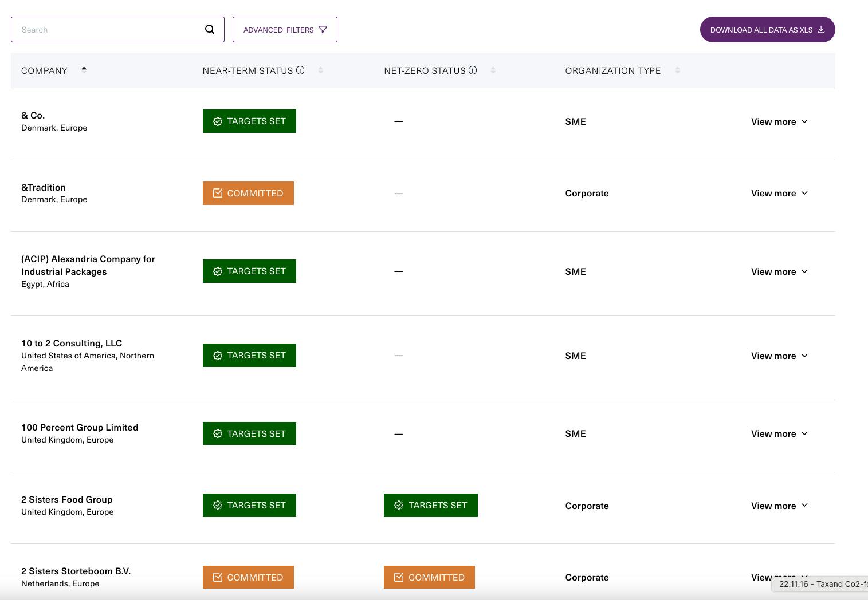This screenshot has height=600, width=868.
Task: Expand View more for & Co.
Action: point(779,121)
